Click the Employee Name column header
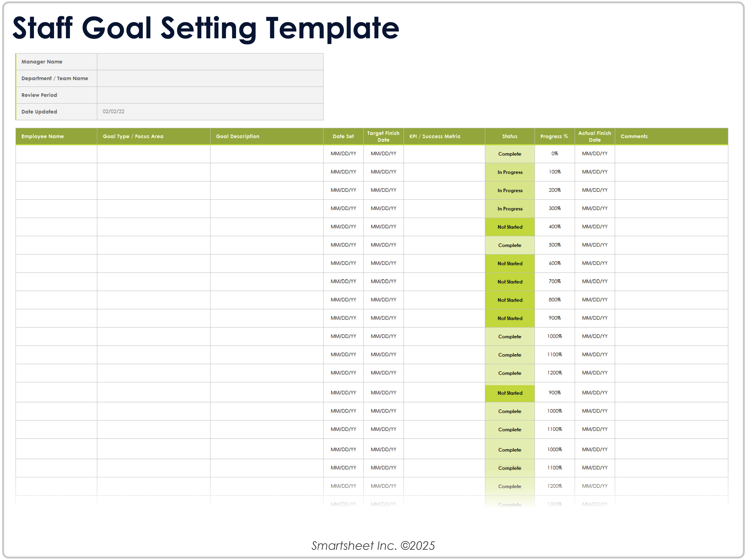Viewport: 747px width, 560px height. (x=42, y=136)
